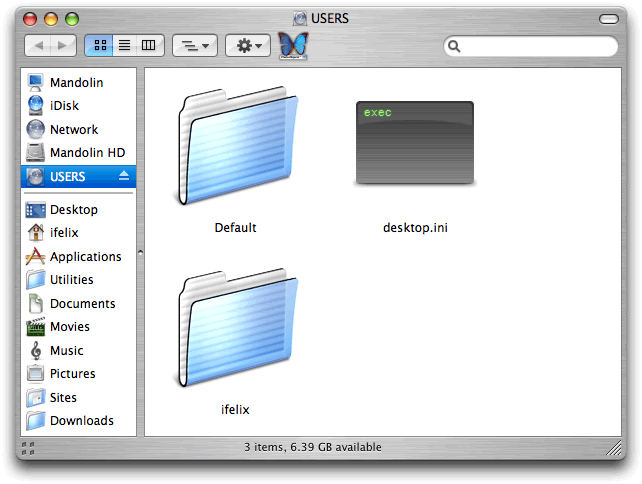Go to Applications in the sidebar

tap(85, 257)
